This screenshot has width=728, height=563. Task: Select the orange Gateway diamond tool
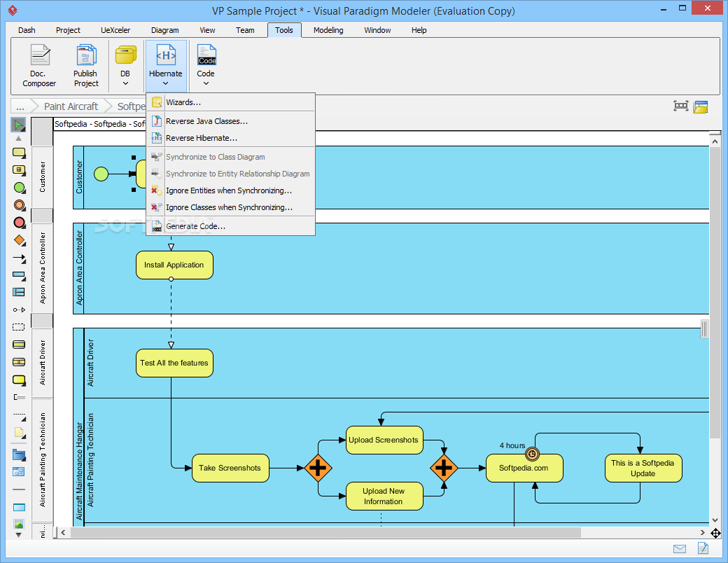click(19, 240)
